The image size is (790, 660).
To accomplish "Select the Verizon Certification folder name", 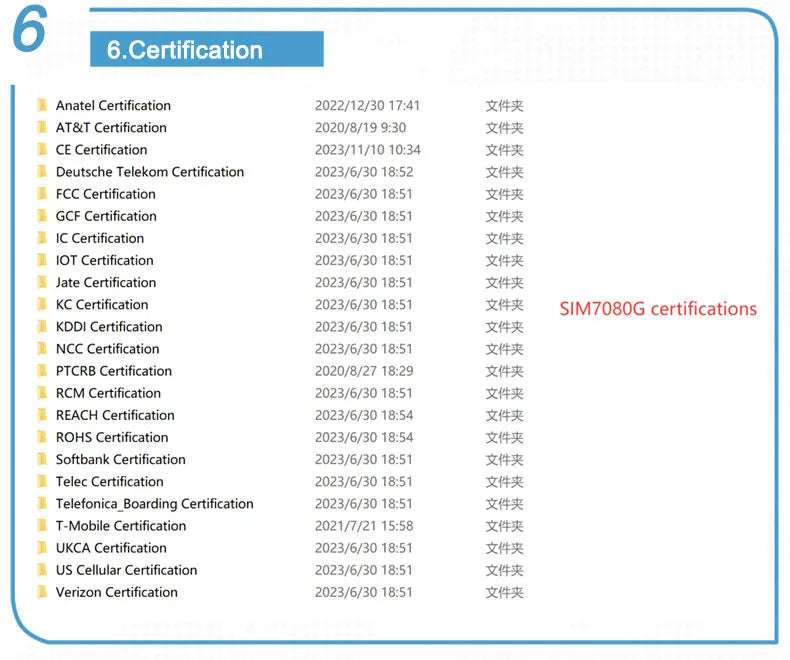I will pos(117,593).
